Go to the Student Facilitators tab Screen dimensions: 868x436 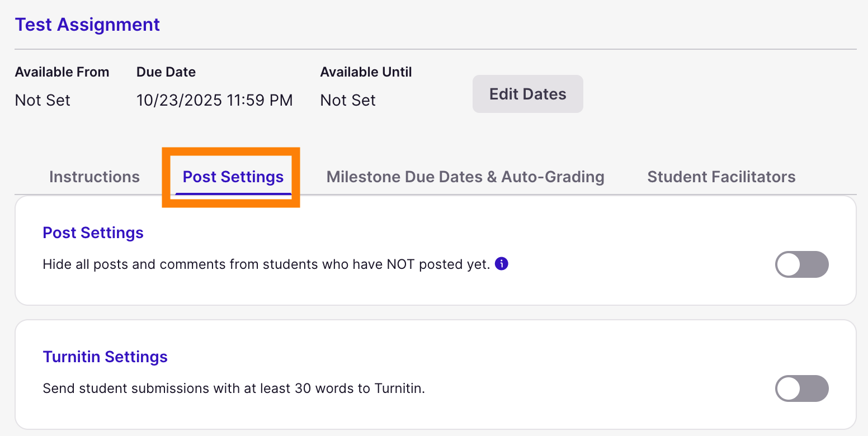(x=721, y=177)
